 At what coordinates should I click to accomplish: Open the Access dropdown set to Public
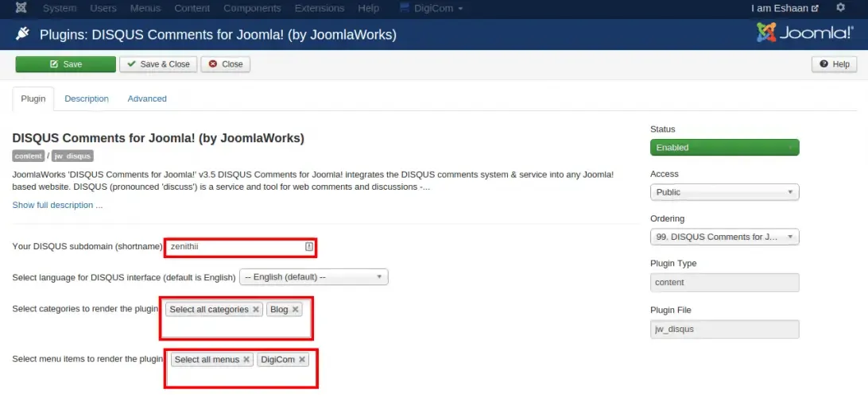click(x=725, y=192)
